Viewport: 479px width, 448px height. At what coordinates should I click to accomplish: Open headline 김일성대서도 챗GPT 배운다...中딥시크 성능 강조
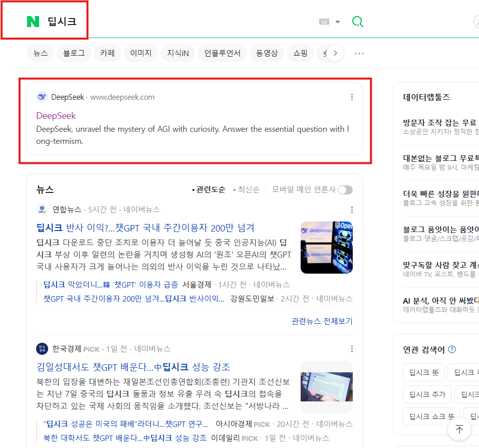tap(133, 367)
